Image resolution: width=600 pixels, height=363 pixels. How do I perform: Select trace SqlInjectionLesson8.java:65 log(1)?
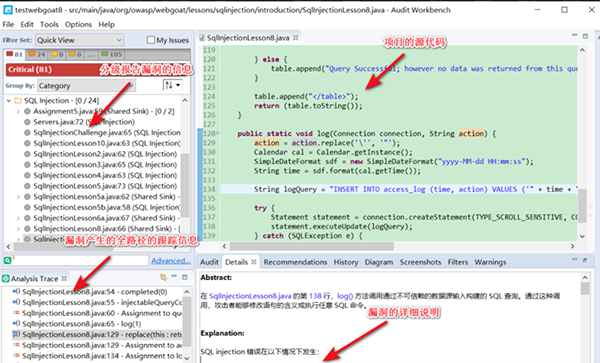(x=82, y=324)
